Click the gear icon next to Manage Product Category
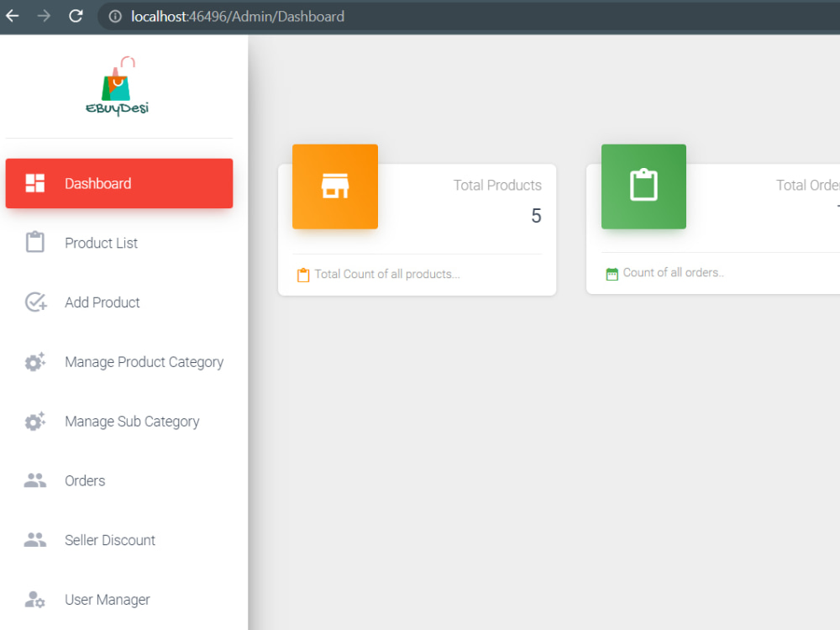This screenshot has height=630, width=840. pyautogui.click(x=35, y=361)
